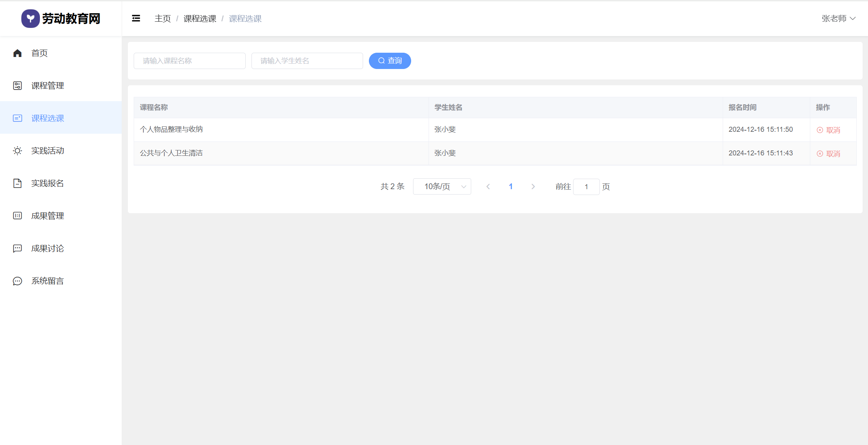Go to the previous page arrow

[488, 186]
